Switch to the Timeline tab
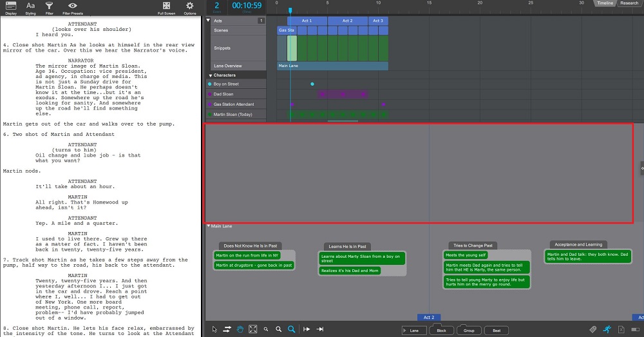This screenshot has height=337, width=644. tap(605, 3)
